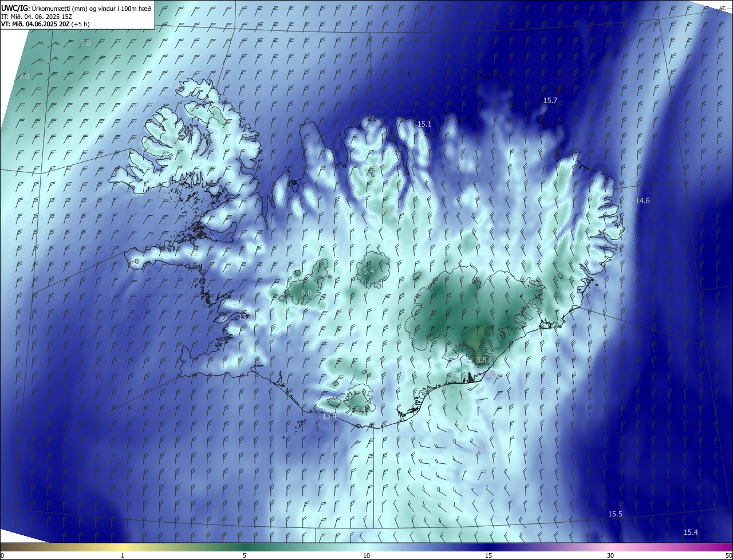Click the '30' tick on color scale
733x560 pixels.
coord(610,555)
